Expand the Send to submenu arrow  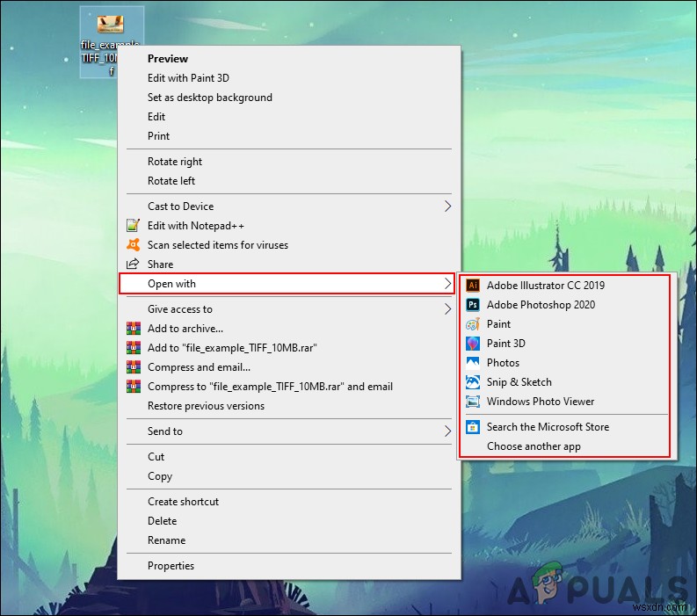pos(447,431)
